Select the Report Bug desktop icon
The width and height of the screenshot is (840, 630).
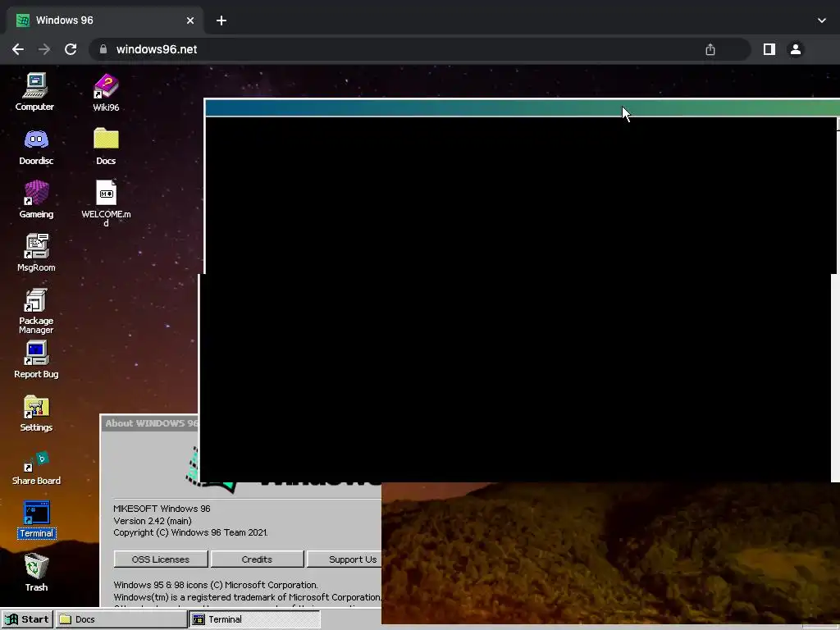pyautogui.click(x=36, y=359)
